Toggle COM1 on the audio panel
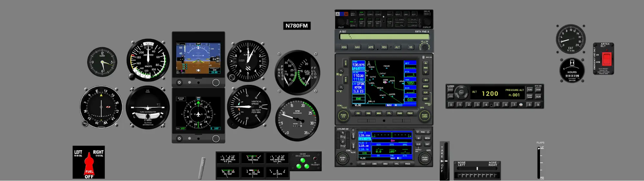This screenshot has width=644, height=181. [362, 14]
